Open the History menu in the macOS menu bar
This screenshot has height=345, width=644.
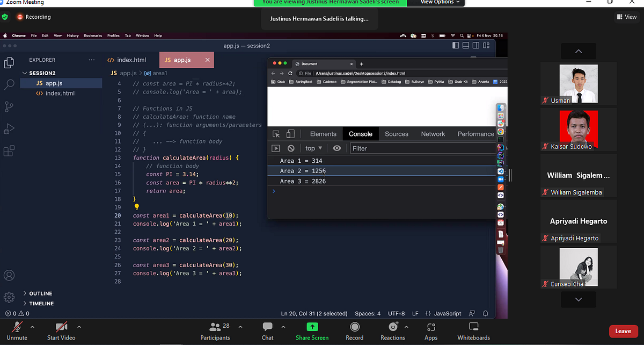73,35
